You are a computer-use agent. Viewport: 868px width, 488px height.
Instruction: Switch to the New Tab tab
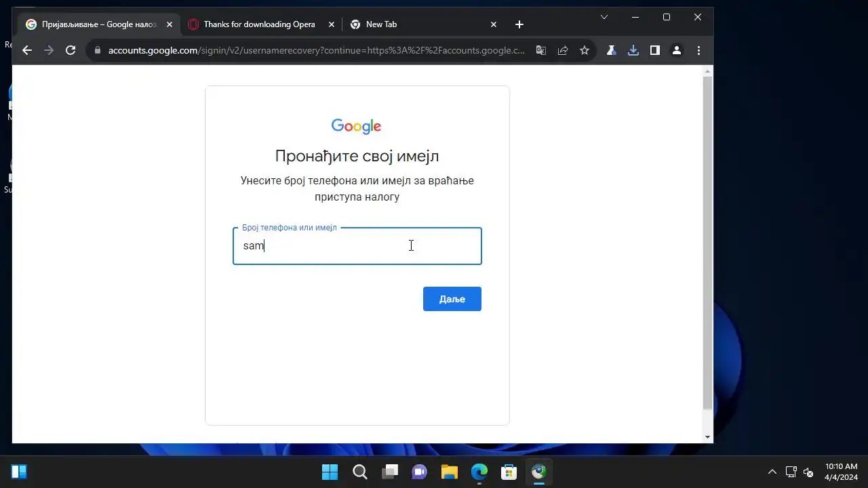coord(423,24)
